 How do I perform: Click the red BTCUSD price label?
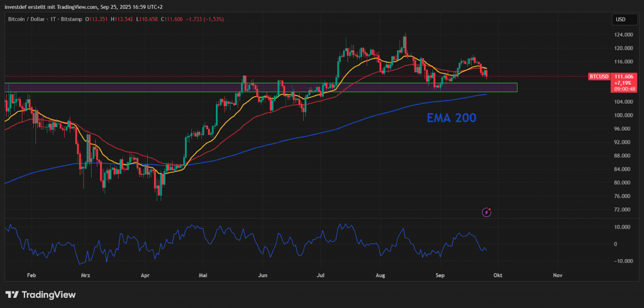tap(599, 77)
